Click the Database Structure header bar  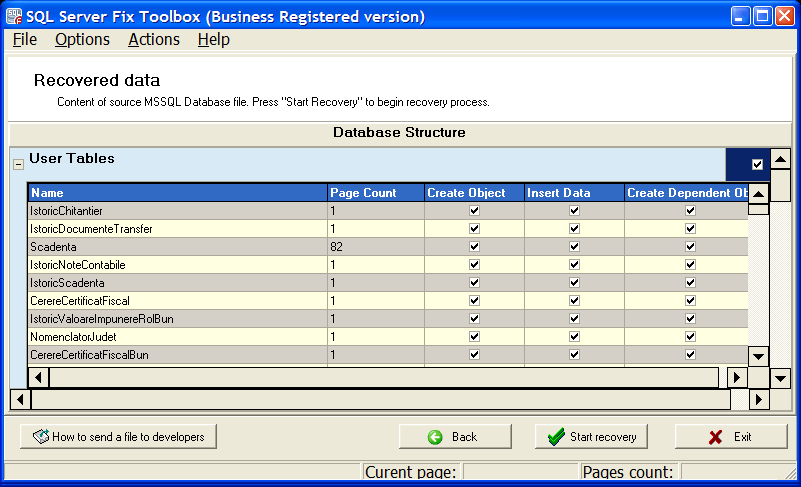399,133
